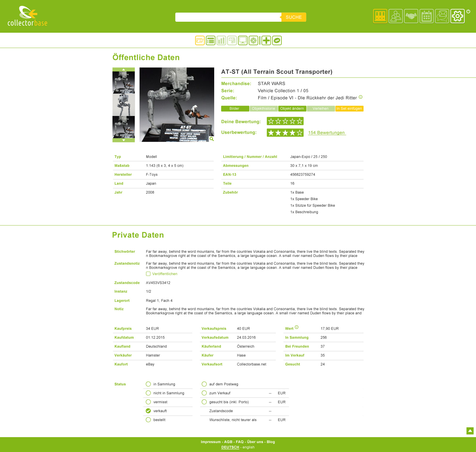
Task: Open the handshake trade icon
Action: tap(411, 16)
